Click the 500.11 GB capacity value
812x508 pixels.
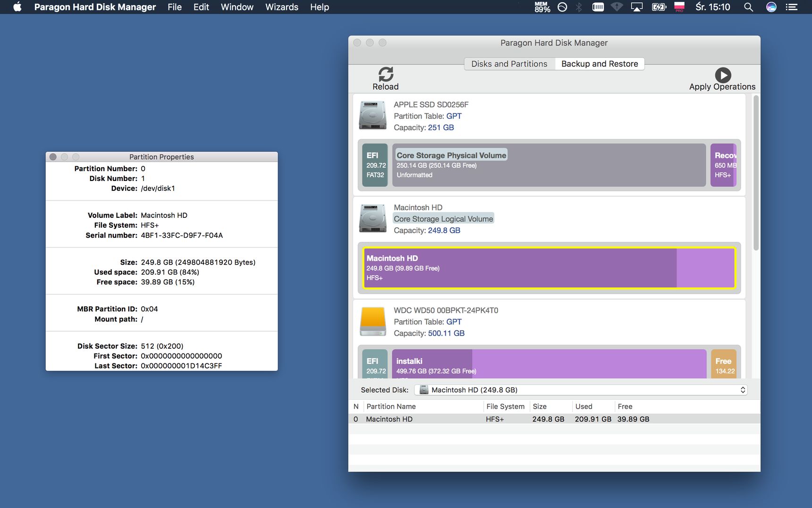coord(446,333)
